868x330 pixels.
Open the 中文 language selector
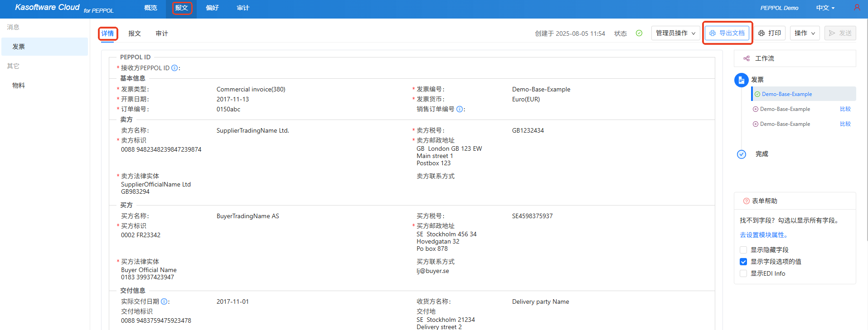tap(825, 8)
